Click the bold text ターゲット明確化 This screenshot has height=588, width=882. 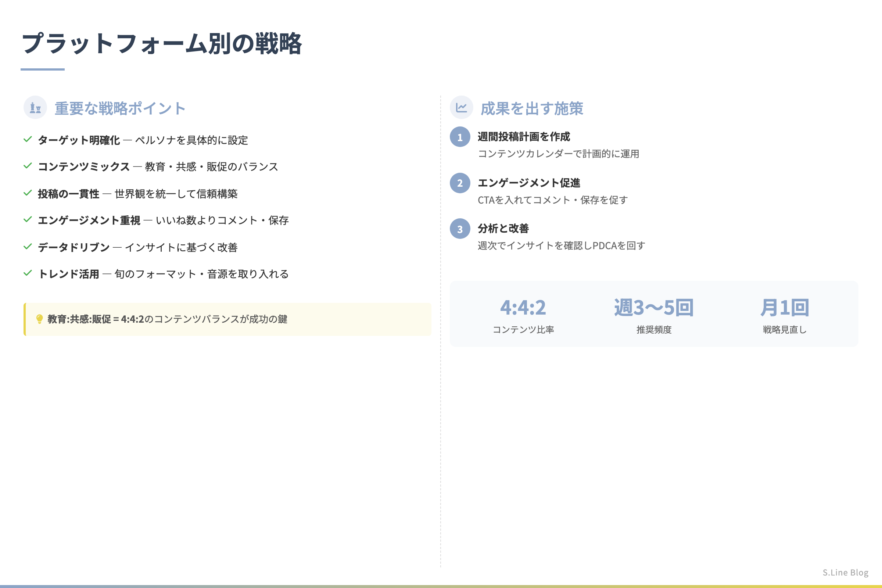click(79, 140)
